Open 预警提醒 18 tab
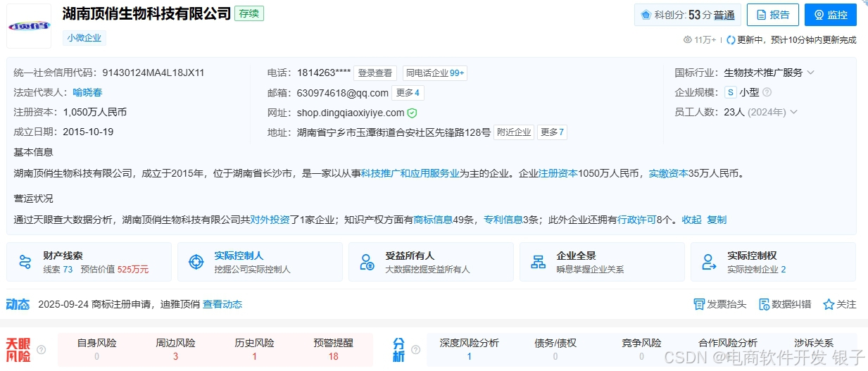 coord(333,349)
